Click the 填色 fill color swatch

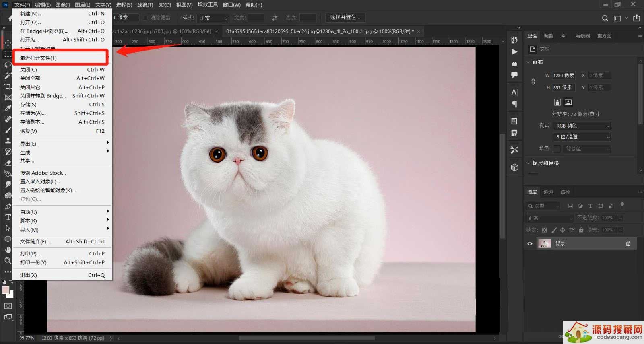coord(557,149)
